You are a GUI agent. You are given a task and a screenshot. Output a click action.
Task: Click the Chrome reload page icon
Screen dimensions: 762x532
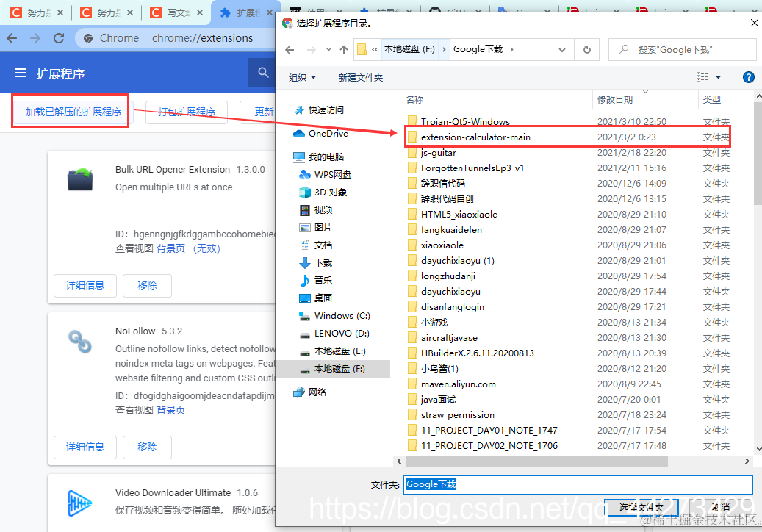tap(59, 38)
